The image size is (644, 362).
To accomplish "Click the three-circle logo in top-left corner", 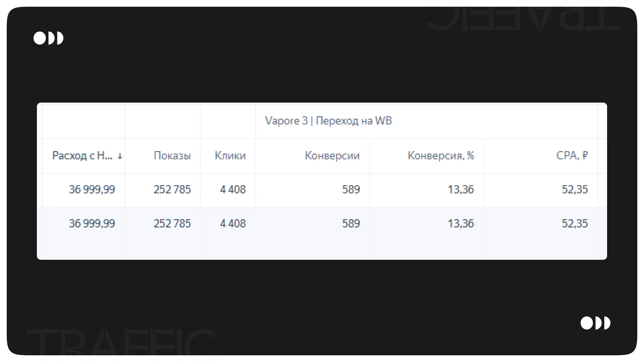I will click(x=48, y=38).
